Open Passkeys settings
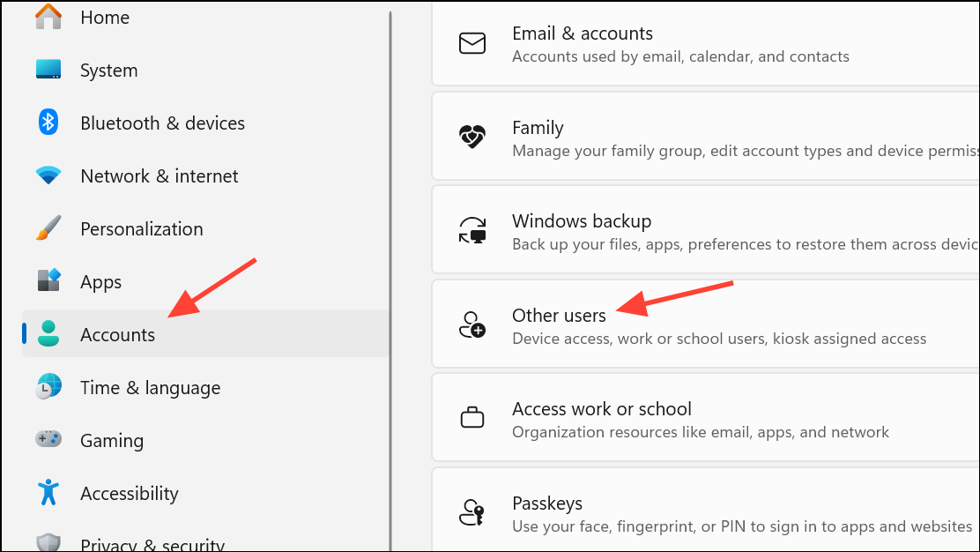The image size is (980, 552). click(x=706, y=511)
